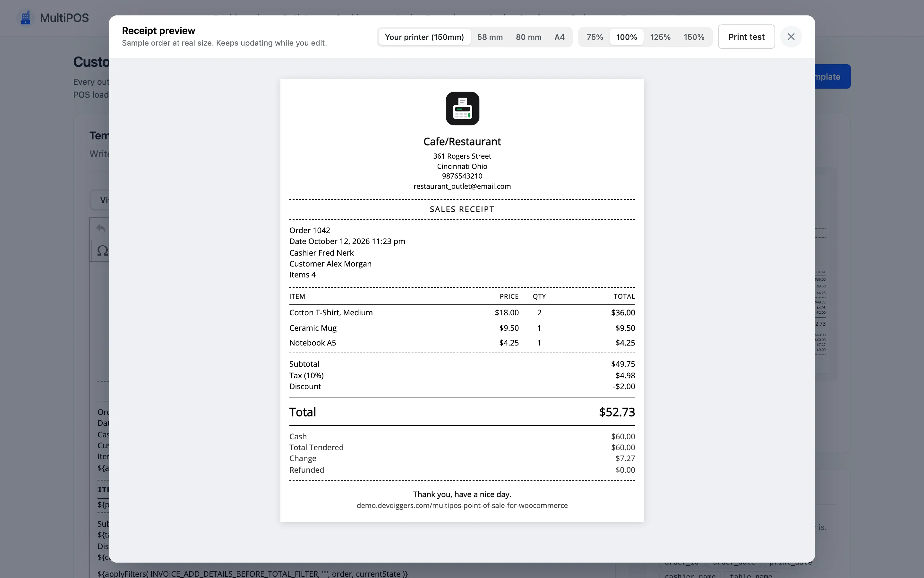Click the Ceramic Mug item row
The image size is (924, 578).
pos(462,328)
